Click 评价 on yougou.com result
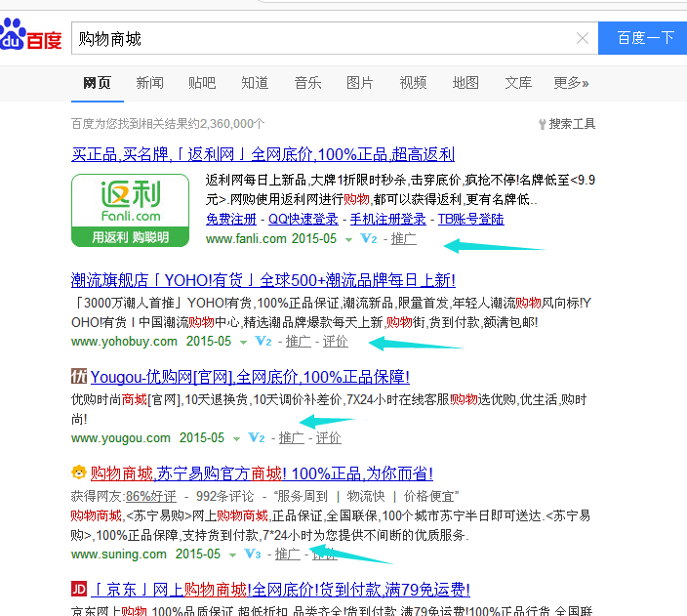687x616 pixels. tap(328, 438)
